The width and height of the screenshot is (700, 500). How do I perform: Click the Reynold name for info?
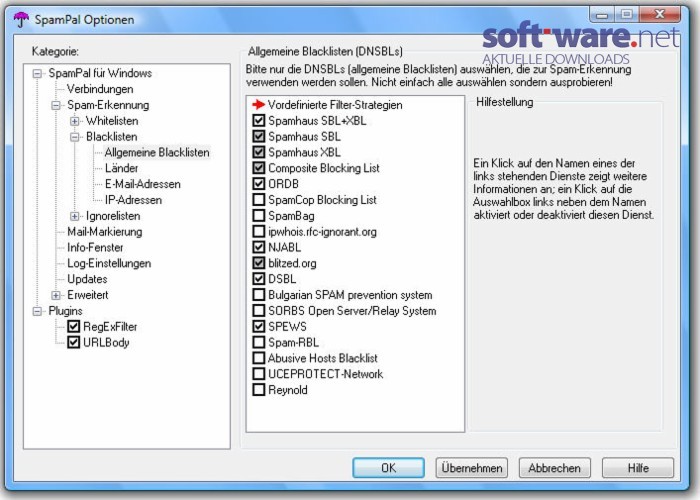tap(288, 390)
